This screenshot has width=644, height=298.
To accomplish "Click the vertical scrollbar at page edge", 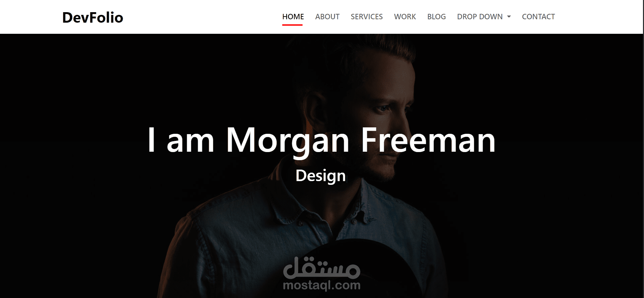I will pos(643,149).
